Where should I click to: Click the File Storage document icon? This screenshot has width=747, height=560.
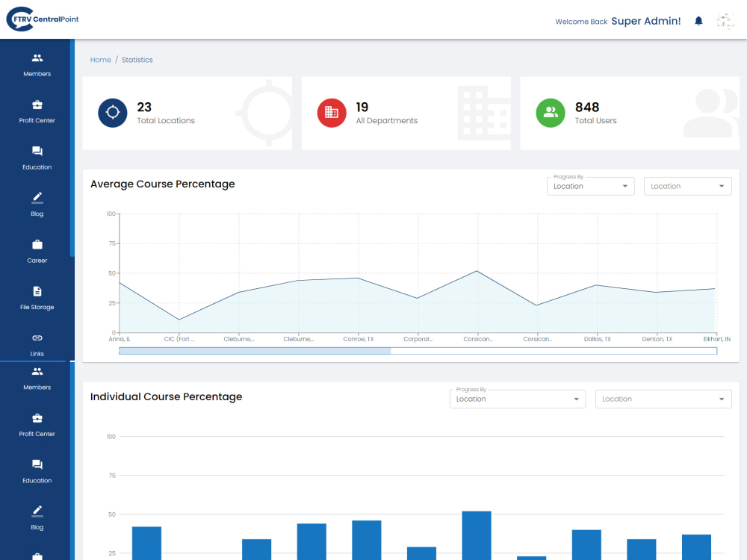click(37, 291)
